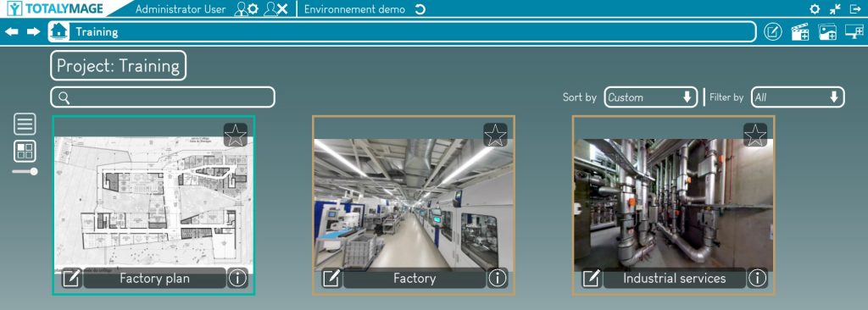Click Environnement demo text
The image size is (868, 310).
click(x=354, y=9)
